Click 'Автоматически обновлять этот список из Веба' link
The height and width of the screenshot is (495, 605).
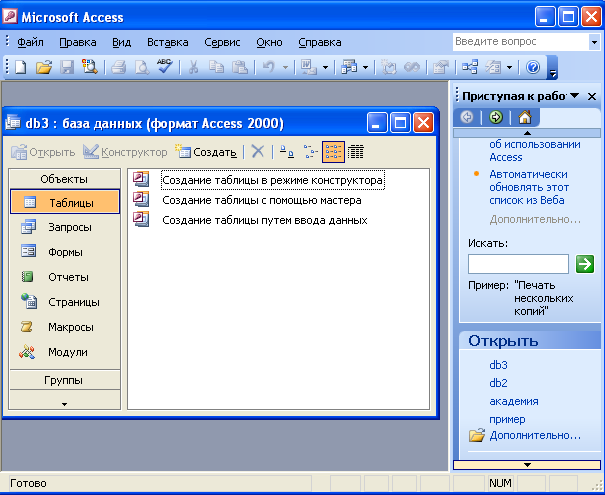pos(528,187)
